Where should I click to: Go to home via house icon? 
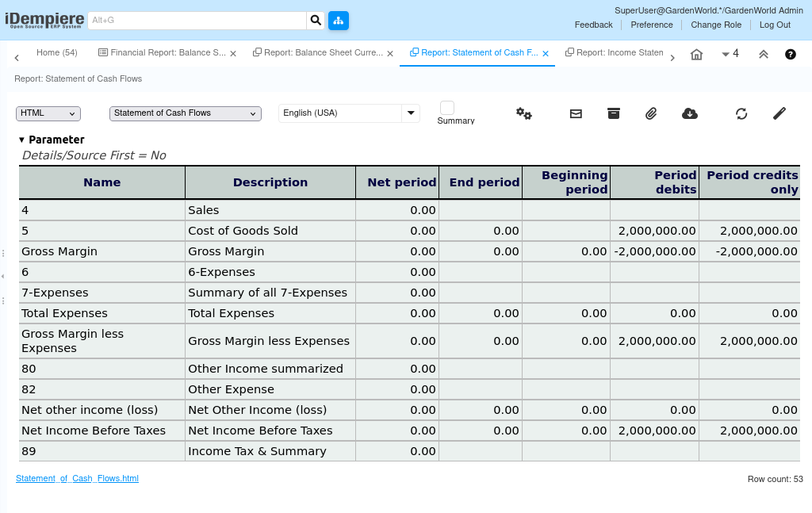[x=696, y=55]
